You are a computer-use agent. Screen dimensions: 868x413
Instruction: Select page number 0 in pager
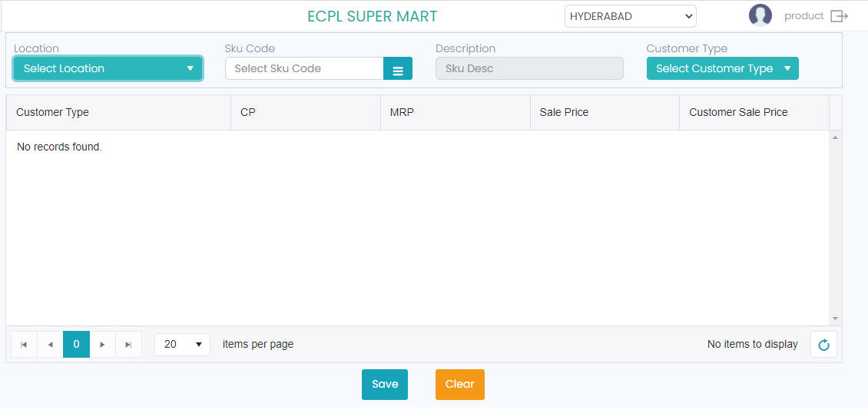[76, 345]
